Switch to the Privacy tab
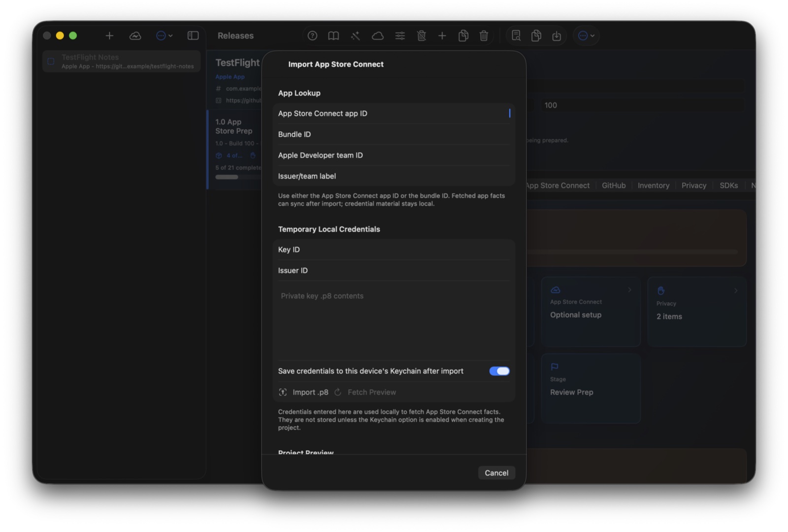The image size is (788, 532). (x=694, y=186)
